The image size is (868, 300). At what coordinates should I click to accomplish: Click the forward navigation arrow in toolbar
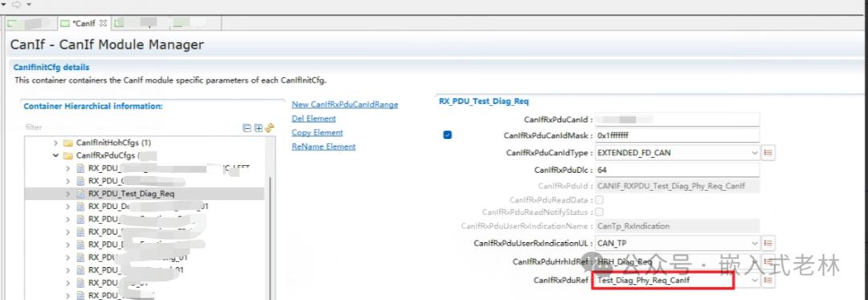pyautogui.click(x=17, y=5)
